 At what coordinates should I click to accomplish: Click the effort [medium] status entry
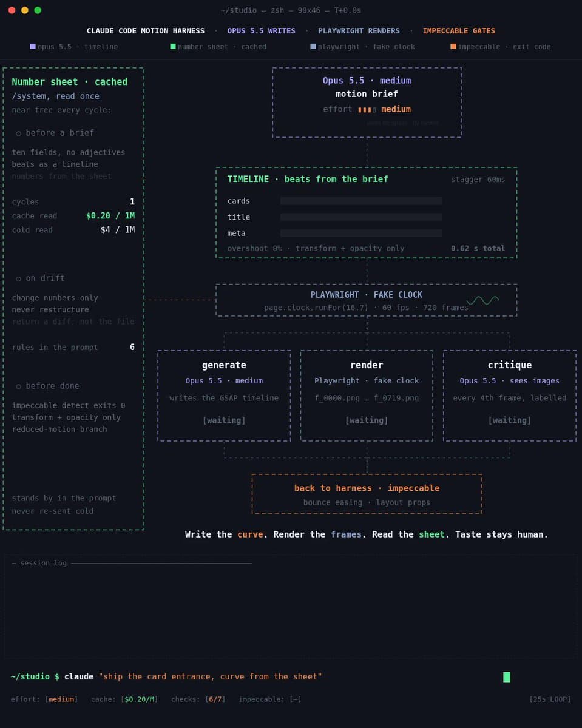tap(44, 699)
